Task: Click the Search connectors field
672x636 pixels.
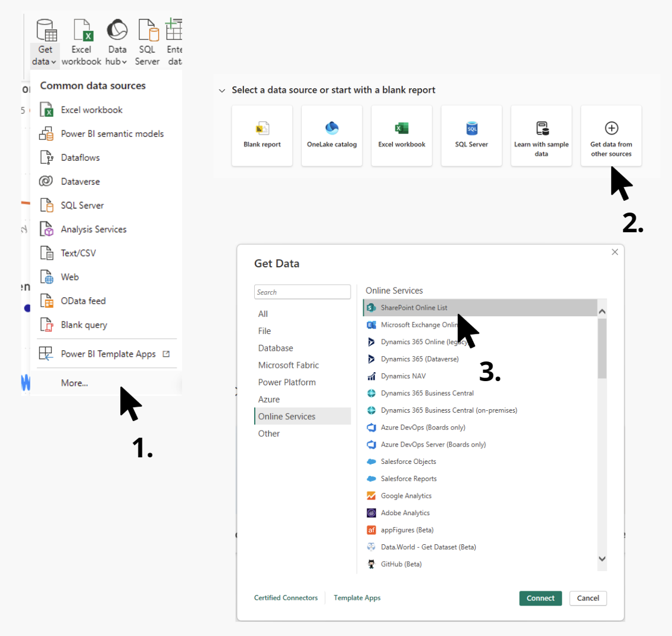Action: [302, 292]
